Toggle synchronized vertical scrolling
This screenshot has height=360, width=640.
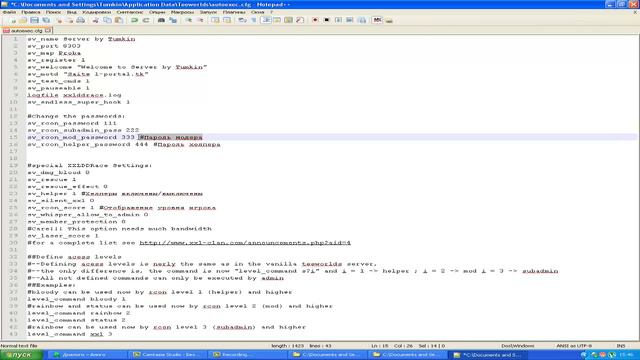(216, 20)
